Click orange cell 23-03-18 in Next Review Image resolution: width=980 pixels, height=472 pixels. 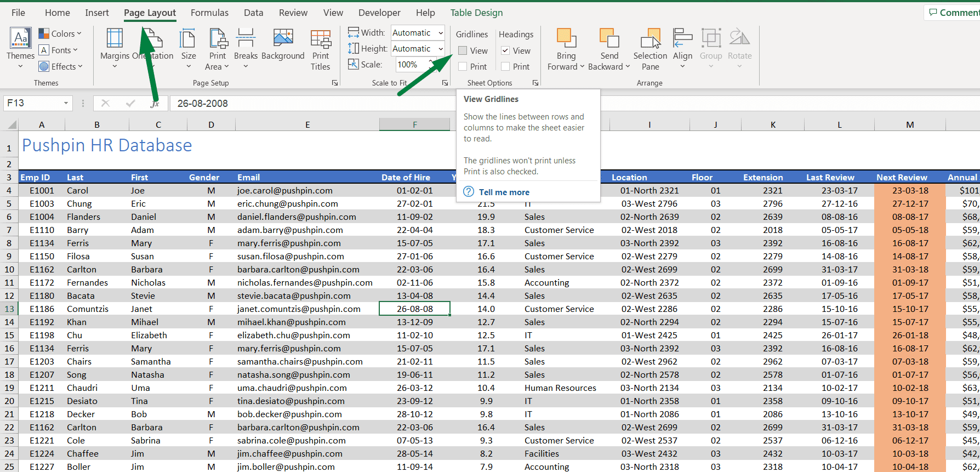(910, 190)
